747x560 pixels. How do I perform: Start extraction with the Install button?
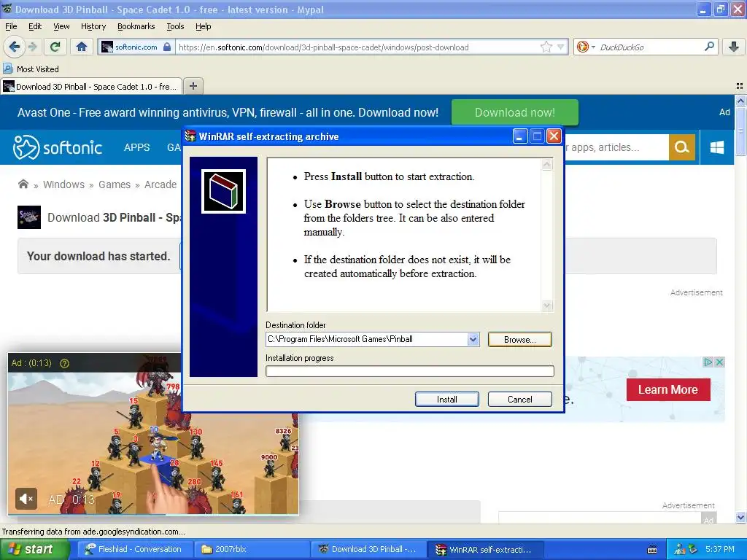pos(447,400)
